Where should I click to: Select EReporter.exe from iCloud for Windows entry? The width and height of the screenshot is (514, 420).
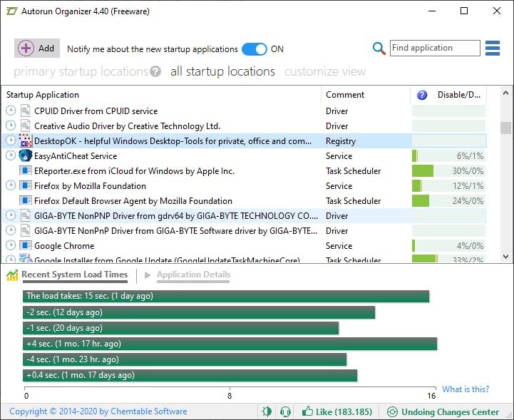click(x=245, y=171)
